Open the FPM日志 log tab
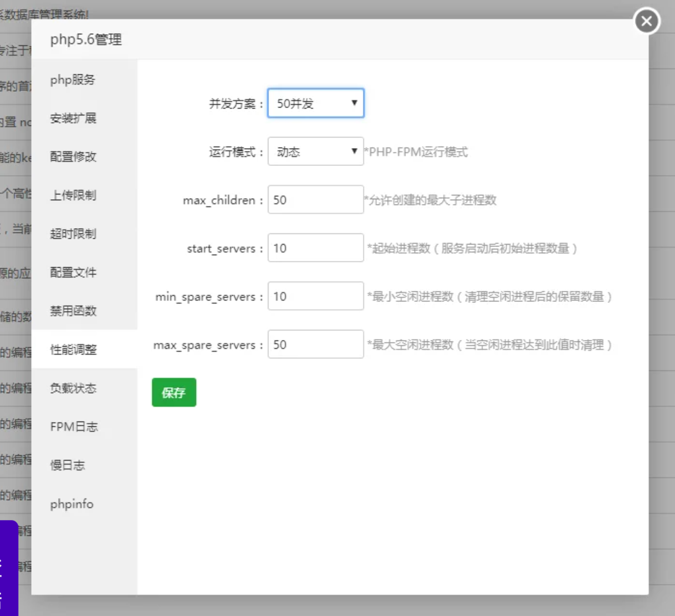This screenshot has height=616, width=675. (74, 427)
